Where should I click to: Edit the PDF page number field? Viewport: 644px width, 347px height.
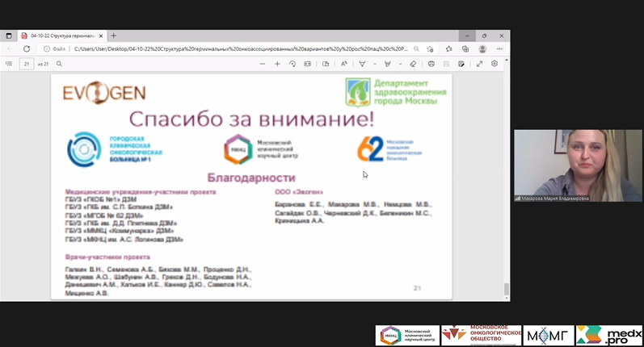click(x=27, y=64)
